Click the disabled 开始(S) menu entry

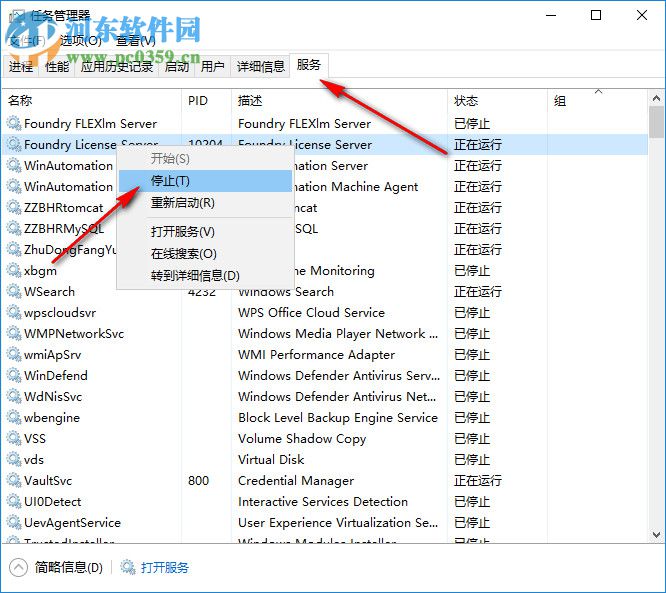click(x=205, y=159)
